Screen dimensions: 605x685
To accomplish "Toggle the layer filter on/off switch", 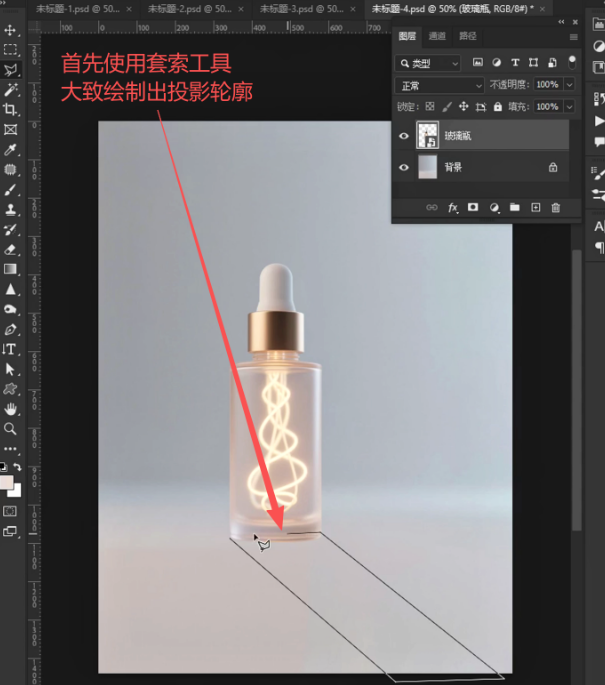I will pyautogui.click(x=572, y=62).
